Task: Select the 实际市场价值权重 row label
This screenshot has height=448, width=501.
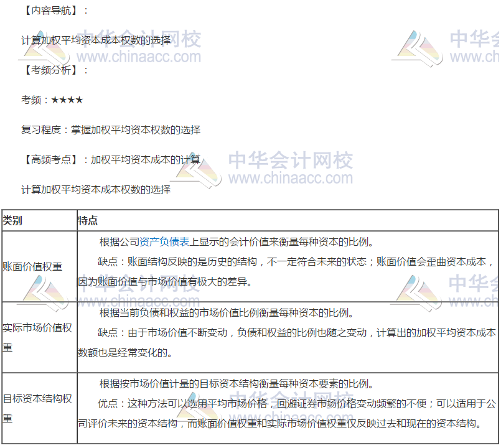Action: [37, 337]
